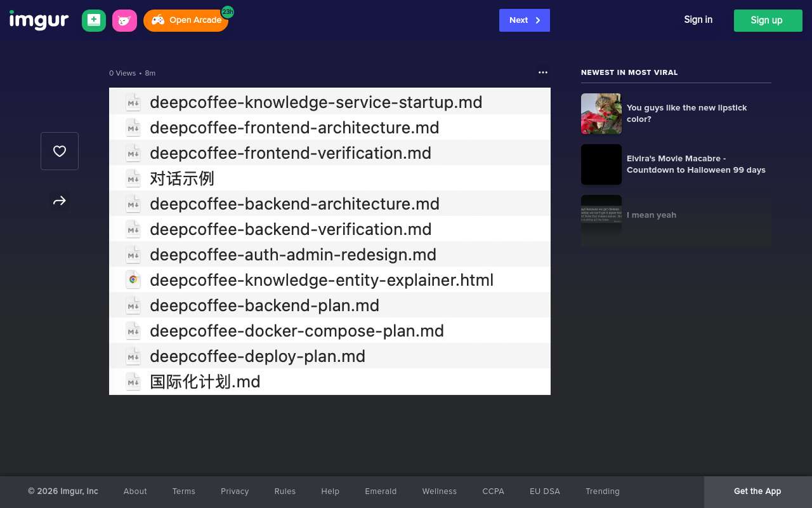
Task: Click text deepcoffee-frontend-verification.md
Action: (x=291, y=153)
